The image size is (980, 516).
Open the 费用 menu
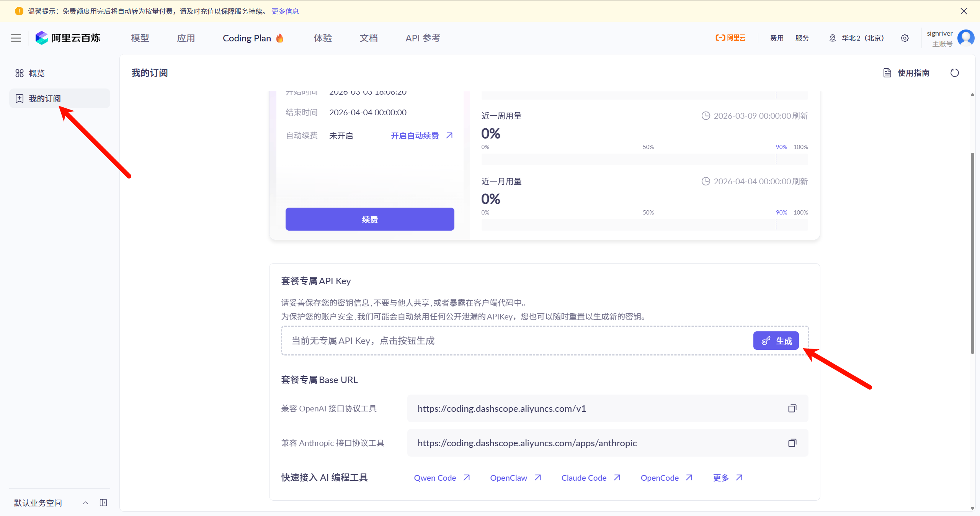777,38
